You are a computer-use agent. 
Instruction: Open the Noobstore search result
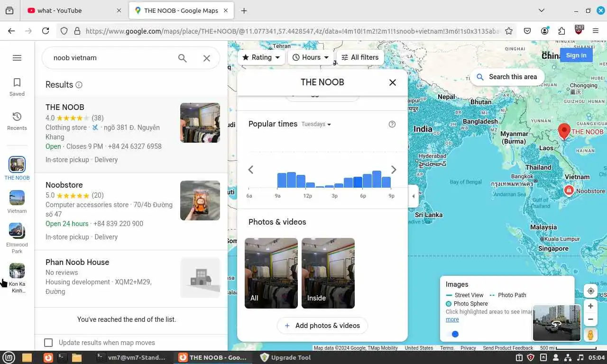(131, 211)
